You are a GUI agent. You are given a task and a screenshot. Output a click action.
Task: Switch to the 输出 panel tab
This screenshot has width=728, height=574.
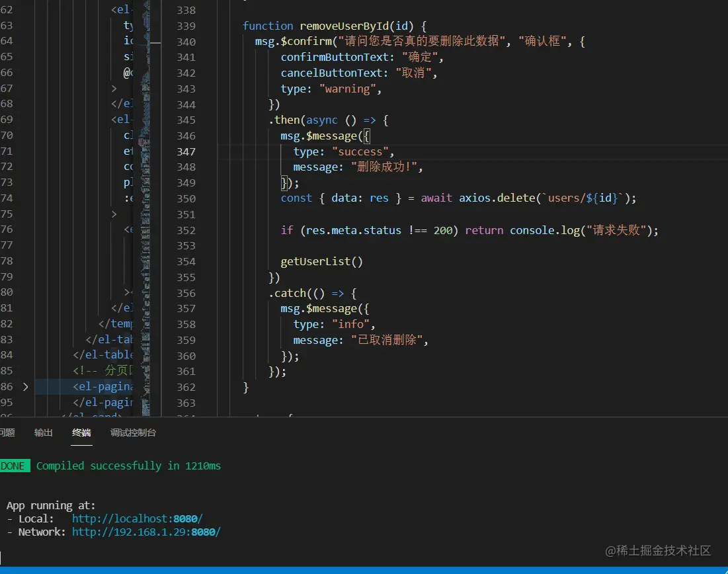(43, 432)
